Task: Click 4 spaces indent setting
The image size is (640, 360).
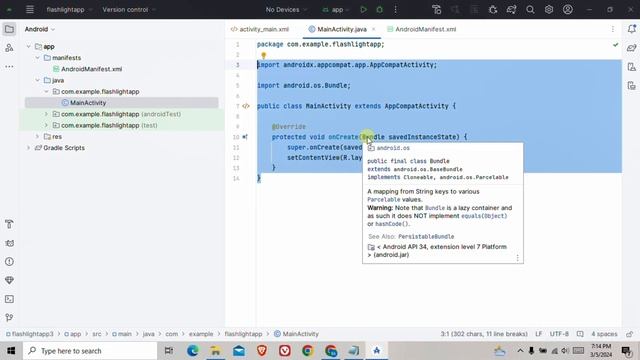Action: coord(604,334)
